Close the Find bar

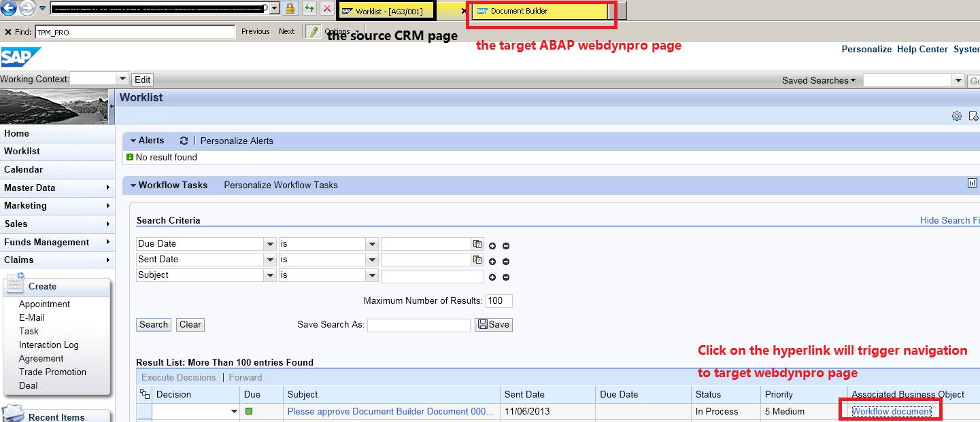(7, 32)
